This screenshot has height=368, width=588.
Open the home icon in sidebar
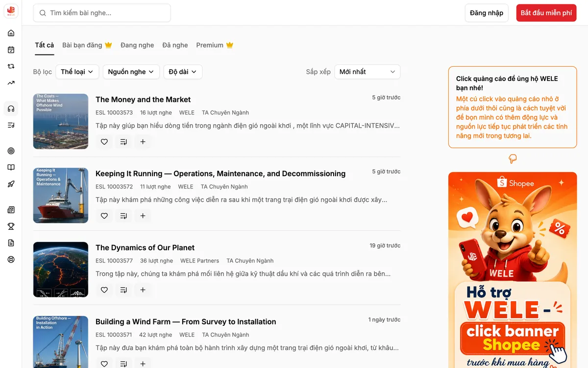11,33
